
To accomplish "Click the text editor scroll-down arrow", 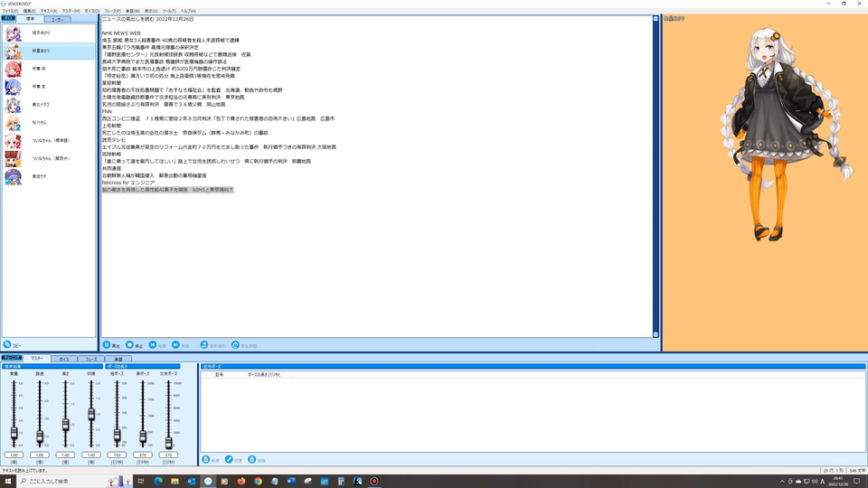I will tap(656, 334).
